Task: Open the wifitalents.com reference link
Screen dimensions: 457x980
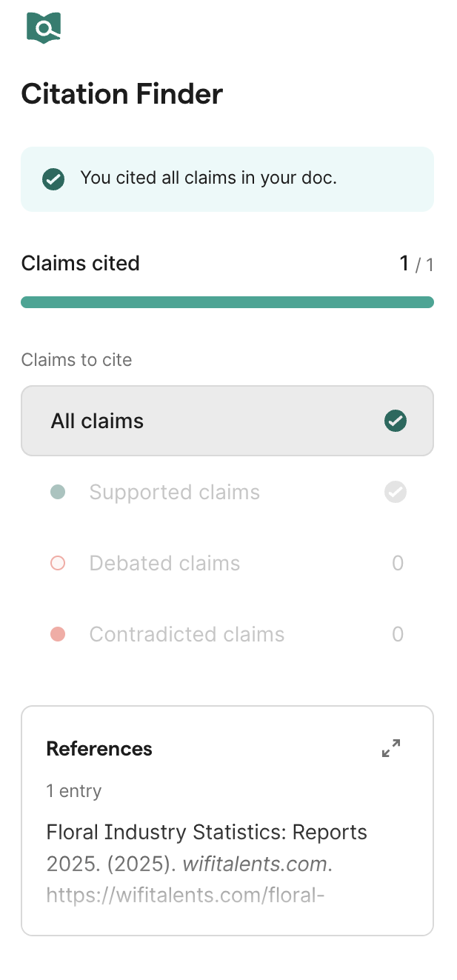Action: [x=185, y=894]
